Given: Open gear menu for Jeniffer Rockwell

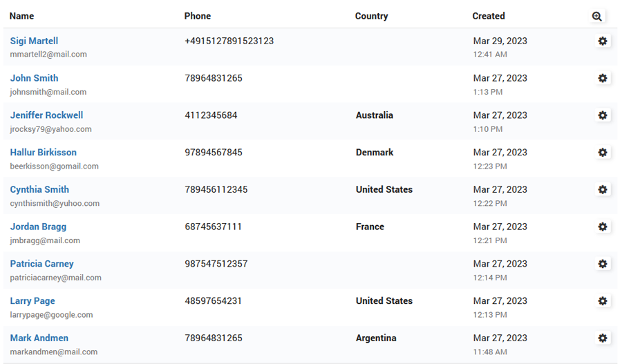Looking at the screenshot, I should (603, 115).
